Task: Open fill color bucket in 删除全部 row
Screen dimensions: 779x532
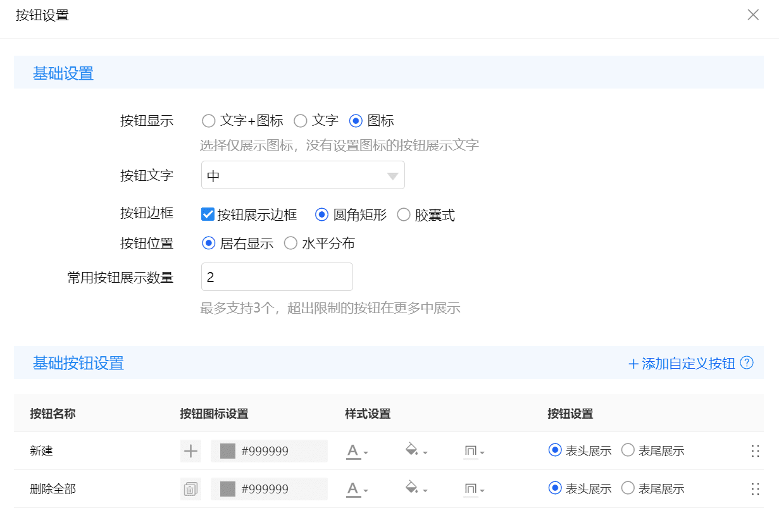Action: [x=416, y=489]
